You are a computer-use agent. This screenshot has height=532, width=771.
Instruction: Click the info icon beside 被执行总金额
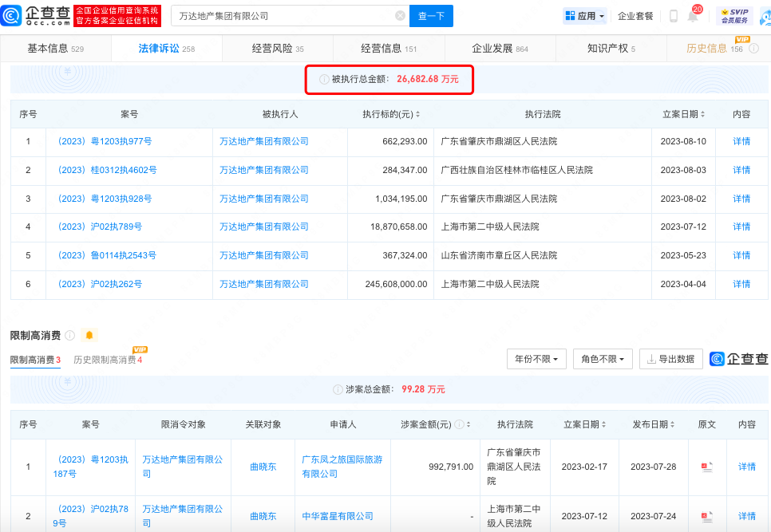(324, 79)
